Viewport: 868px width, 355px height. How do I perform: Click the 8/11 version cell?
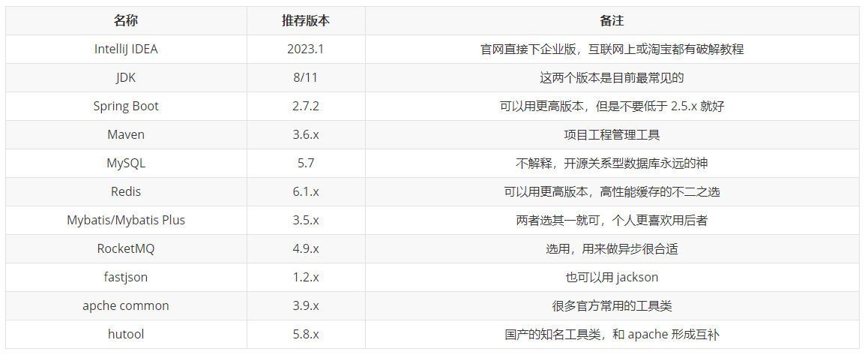(x=306, y=77)
